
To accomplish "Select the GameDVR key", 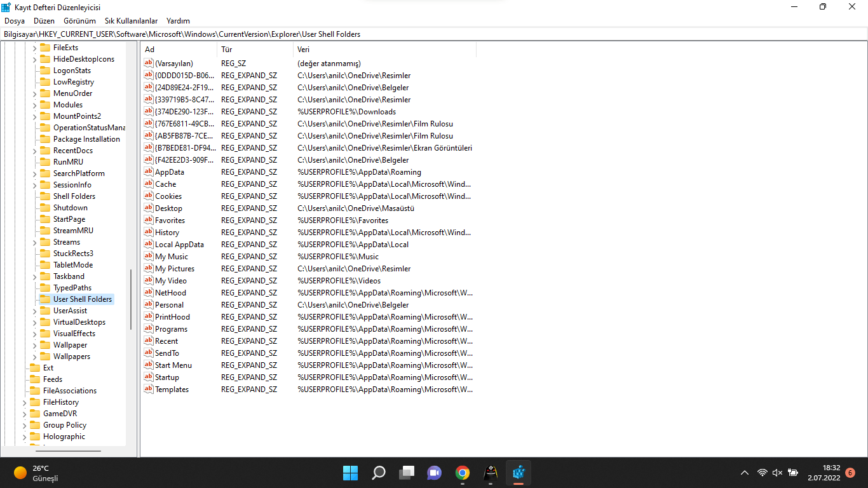I will pyautogui.click(x=60, y=414).
